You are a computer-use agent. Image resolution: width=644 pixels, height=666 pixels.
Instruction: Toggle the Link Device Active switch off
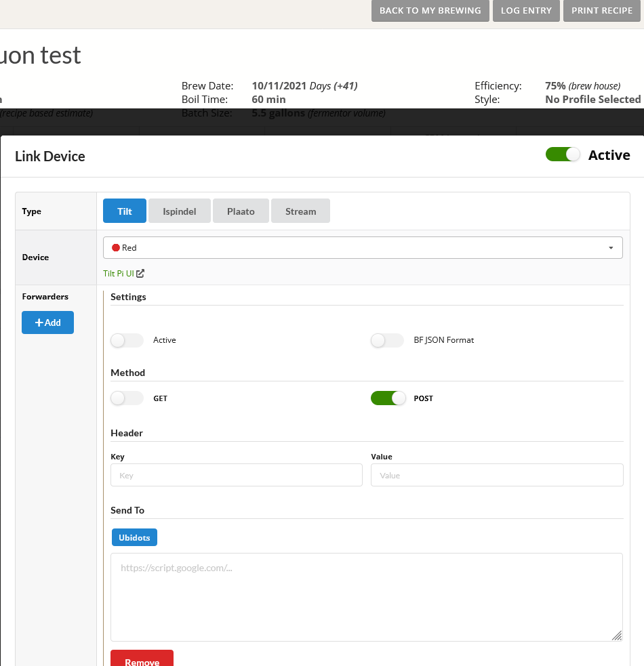coord(563,154)
